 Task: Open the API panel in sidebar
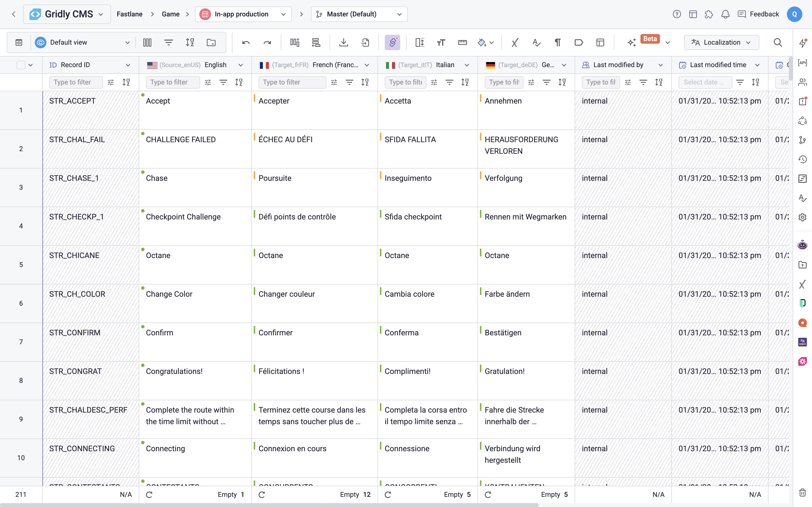[802, 63]
